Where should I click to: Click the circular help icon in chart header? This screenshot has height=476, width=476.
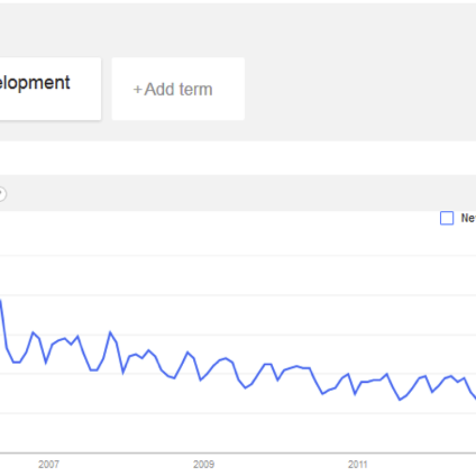point(1,193)
